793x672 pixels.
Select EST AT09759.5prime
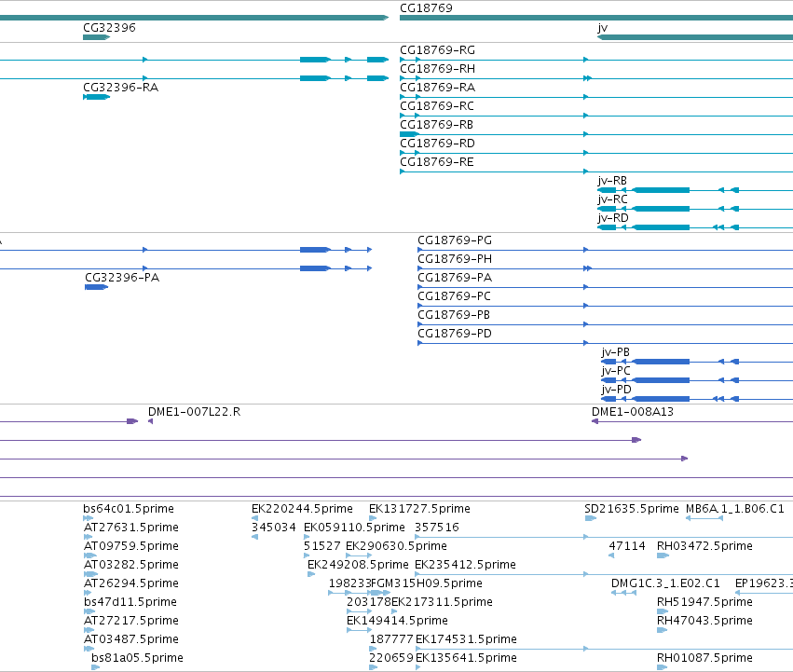tap(131, 546)
